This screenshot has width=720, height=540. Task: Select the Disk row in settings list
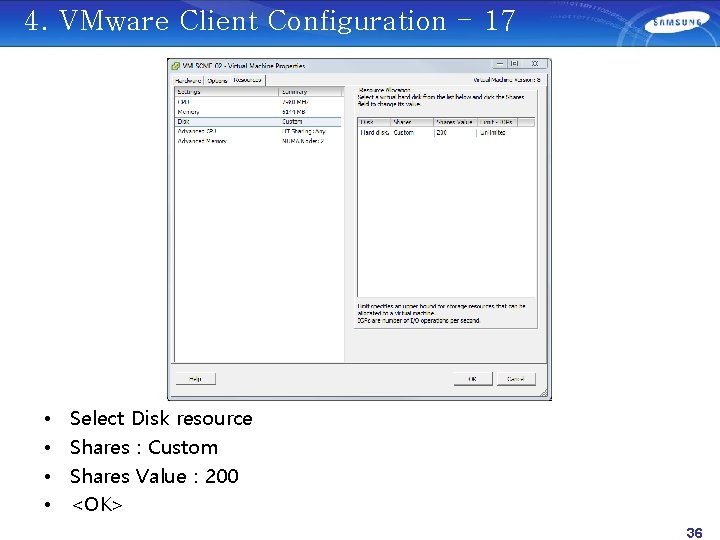(x=258, y=122)
